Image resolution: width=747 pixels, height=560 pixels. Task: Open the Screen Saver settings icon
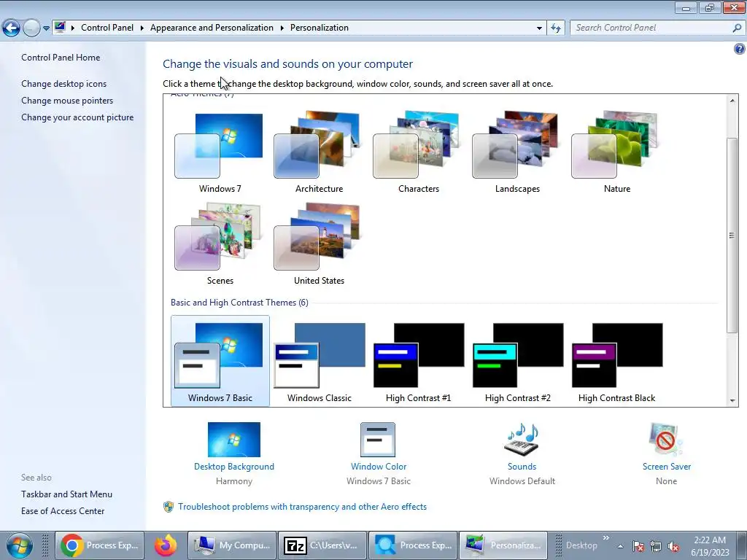tap(666, 440)
